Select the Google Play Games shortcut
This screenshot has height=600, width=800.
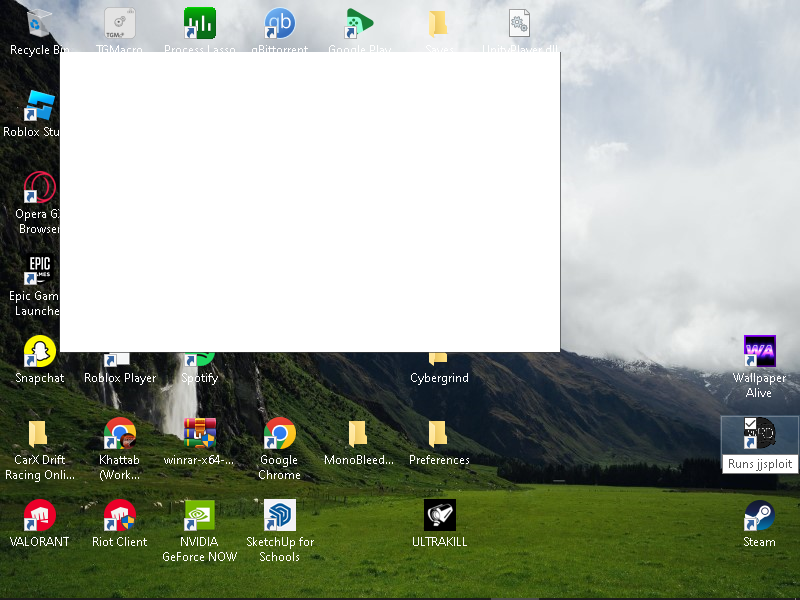coord(359,23)
